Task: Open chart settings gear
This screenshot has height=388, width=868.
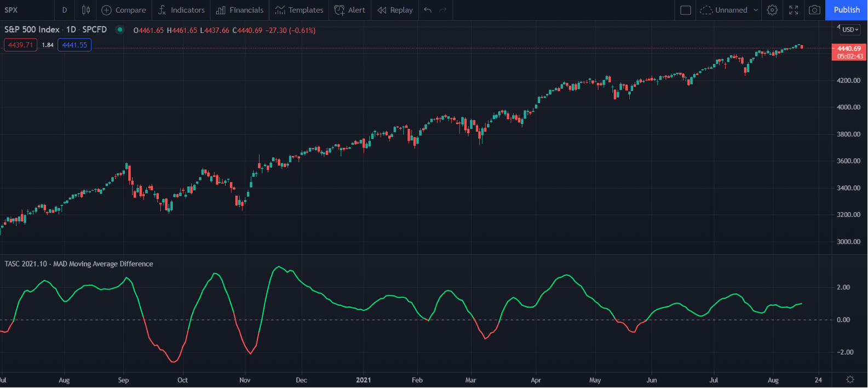Action: 772,10
